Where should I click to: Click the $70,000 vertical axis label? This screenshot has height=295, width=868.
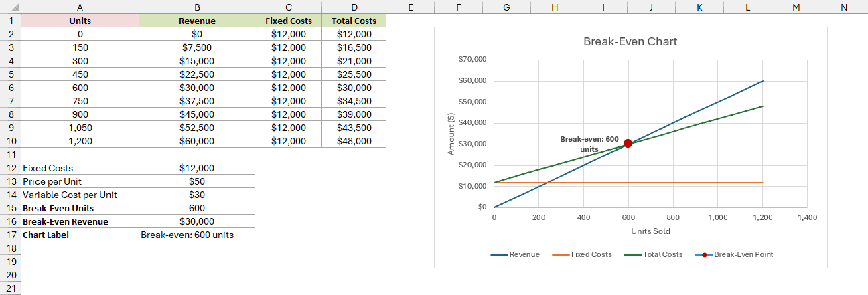pos(472,60)
